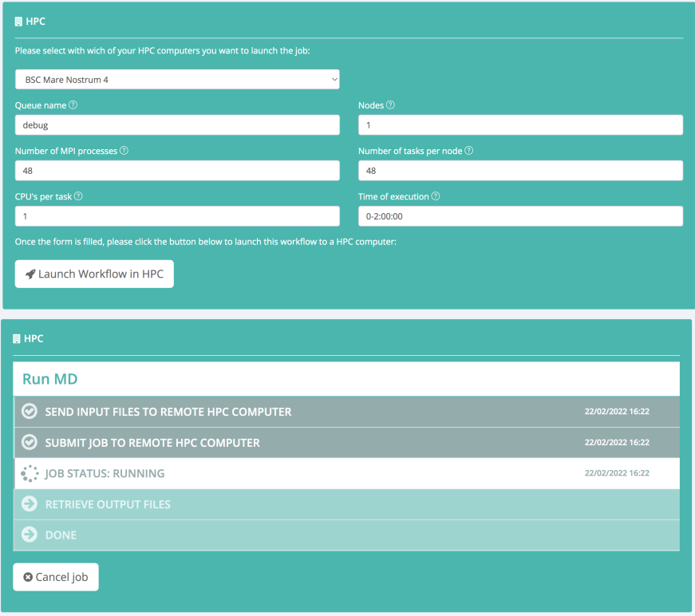Click into the Nodes input field
Screen dimensions: 695x616
coord(520,125)
